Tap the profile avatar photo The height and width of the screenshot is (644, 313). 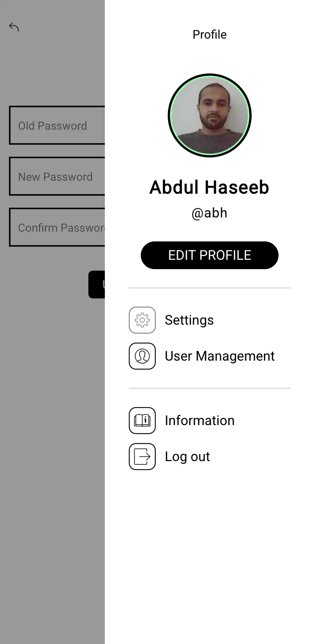(210, 115)
